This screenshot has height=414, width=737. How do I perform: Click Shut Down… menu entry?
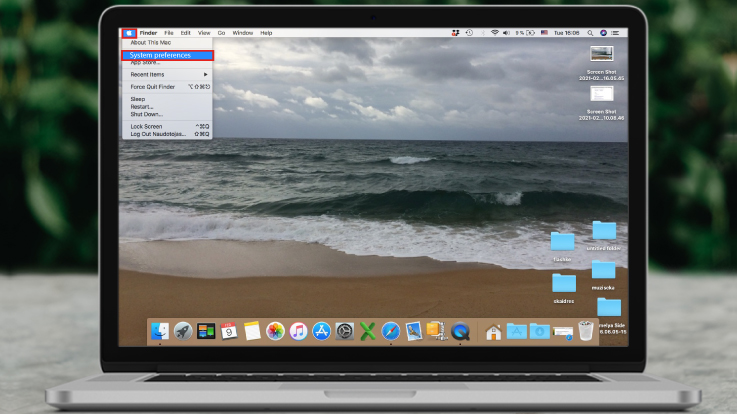click(x=146, y=114)
